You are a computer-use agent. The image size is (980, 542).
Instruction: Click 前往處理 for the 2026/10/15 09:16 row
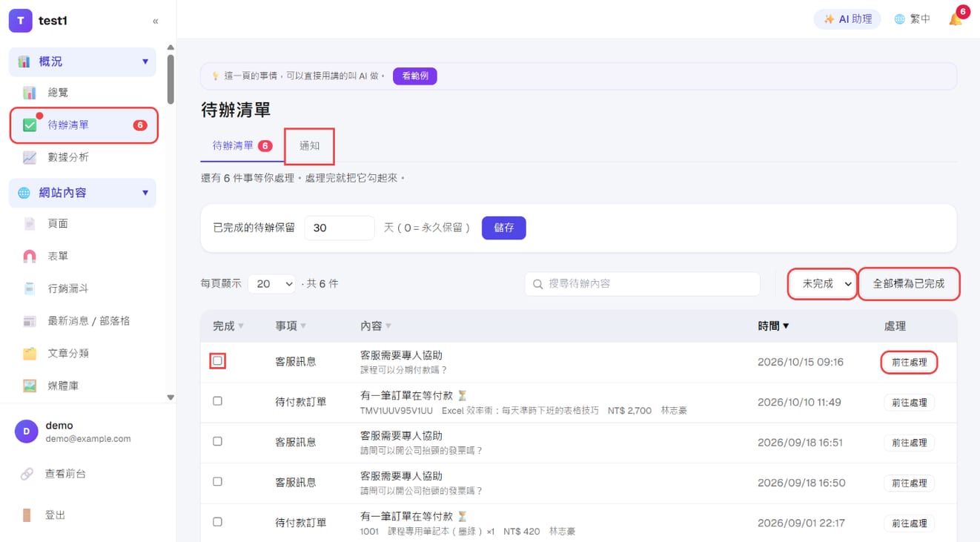click(910, 363)
